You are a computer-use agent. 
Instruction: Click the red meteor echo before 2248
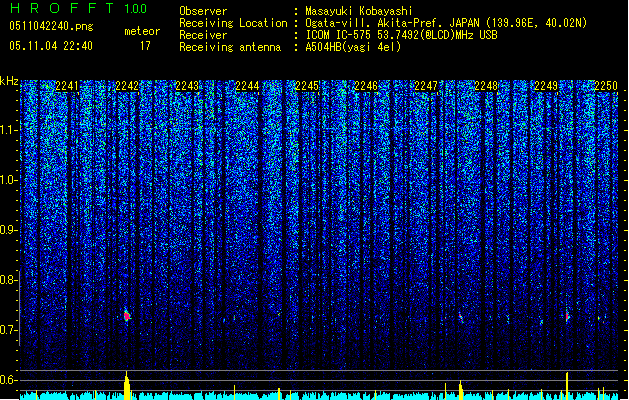[461, 317]
